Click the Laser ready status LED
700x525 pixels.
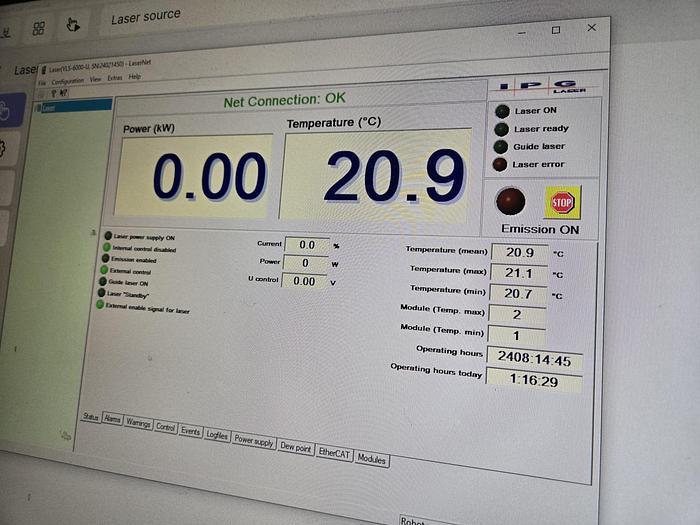[x=501, y=128]
